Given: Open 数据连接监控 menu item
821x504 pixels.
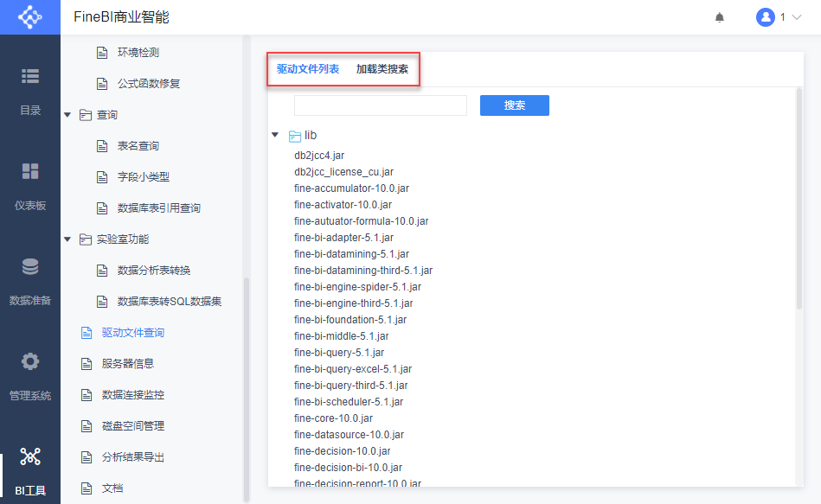Looking at the screenshot, I should pos(133,395).
